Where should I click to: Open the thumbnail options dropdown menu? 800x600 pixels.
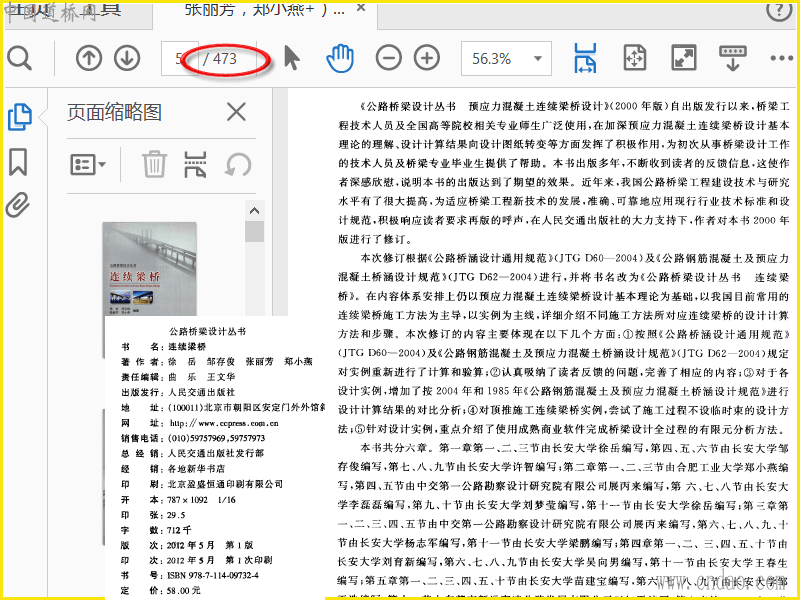pyautogui.click(x=87, y=164)
